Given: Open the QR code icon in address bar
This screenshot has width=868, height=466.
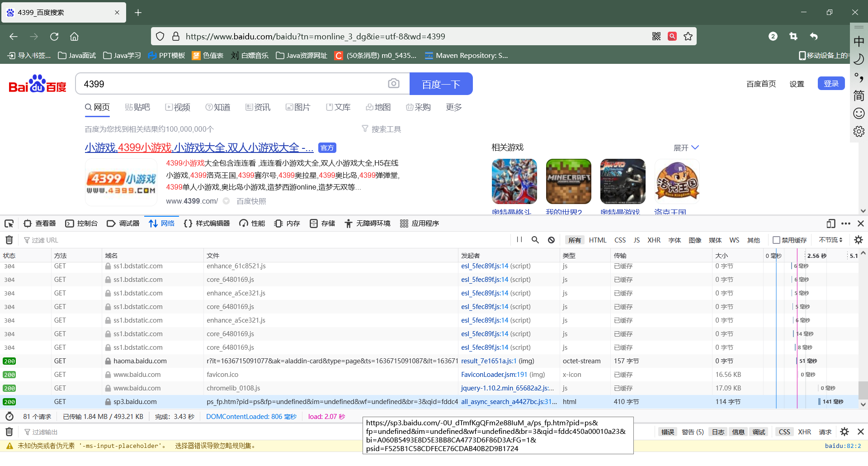Looking at the screenshot, I should pyautogui.click(x=656, y=36).
